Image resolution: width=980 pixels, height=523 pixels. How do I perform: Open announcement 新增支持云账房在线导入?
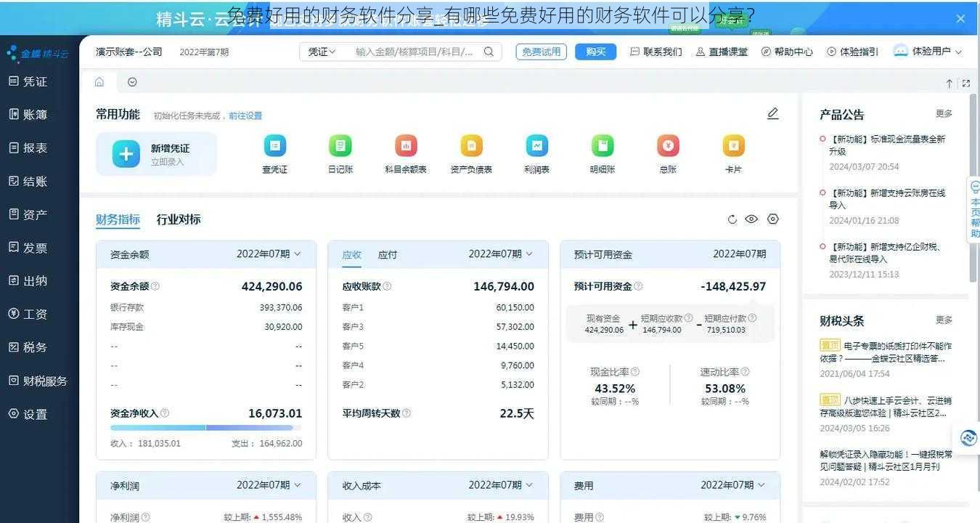click(887, 199)
